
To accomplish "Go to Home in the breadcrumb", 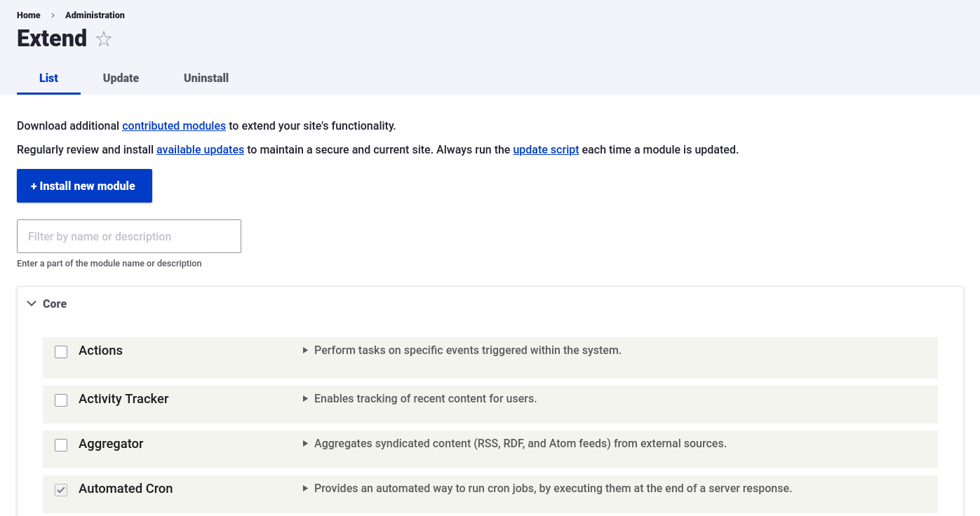I will pyautogui.click(x=29, y=15).
